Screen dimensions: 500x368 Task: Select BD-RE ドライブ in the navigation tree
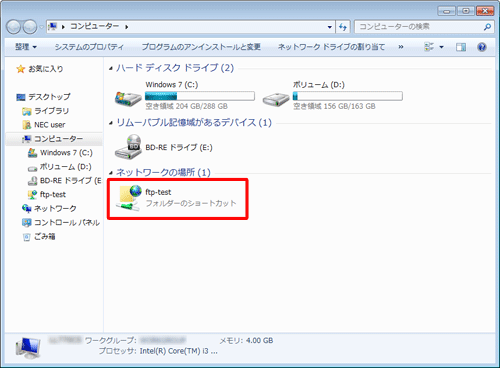(x=70, y=181)
